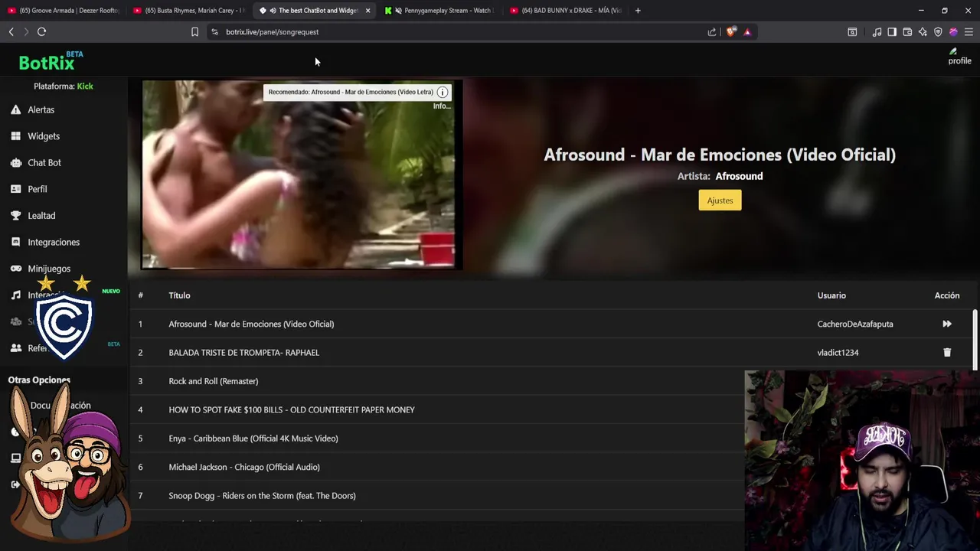Select BALADA TRISTE DE TROMPETA- RAPHAEL row

551,352
